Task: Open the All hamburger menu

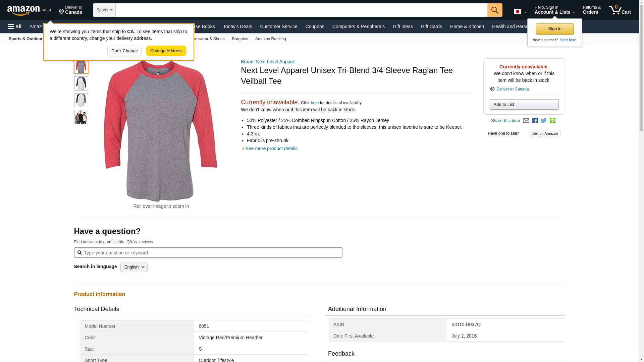Action: 15,26
